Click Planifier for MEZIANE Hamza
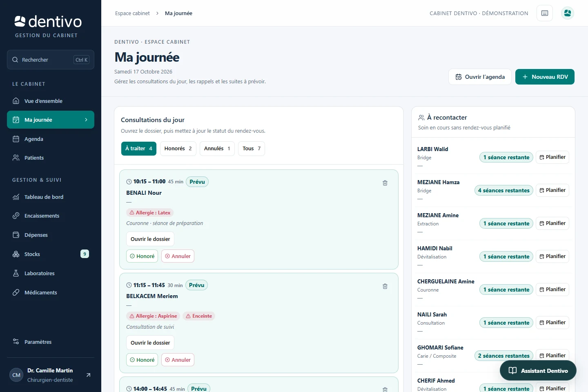588x392 pixels. click(x=552, y=190)
